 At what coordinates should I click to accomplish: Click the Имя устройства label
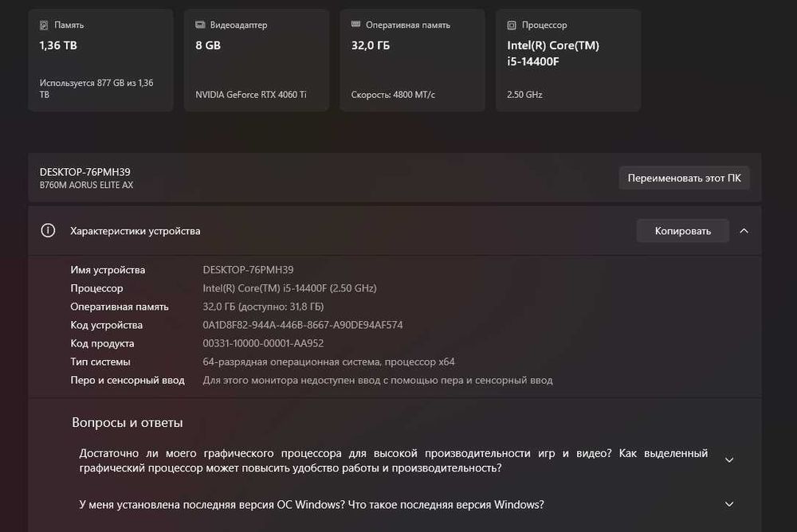pos(108,270)
